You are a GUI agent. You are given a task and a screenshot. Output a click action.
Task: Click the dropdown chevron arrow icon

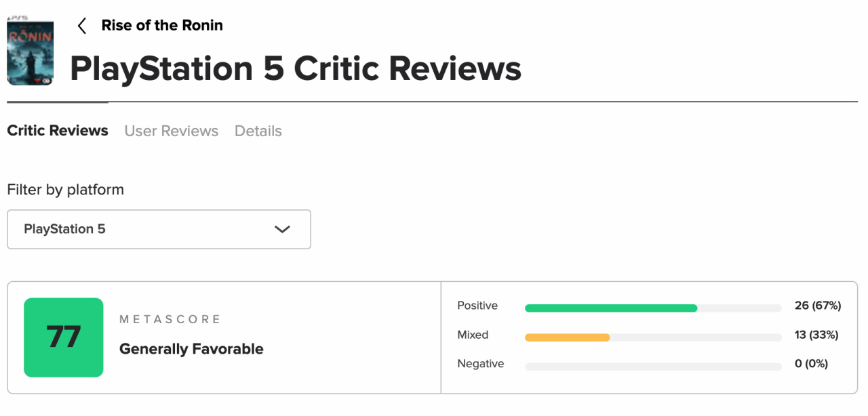pos(282,229)
